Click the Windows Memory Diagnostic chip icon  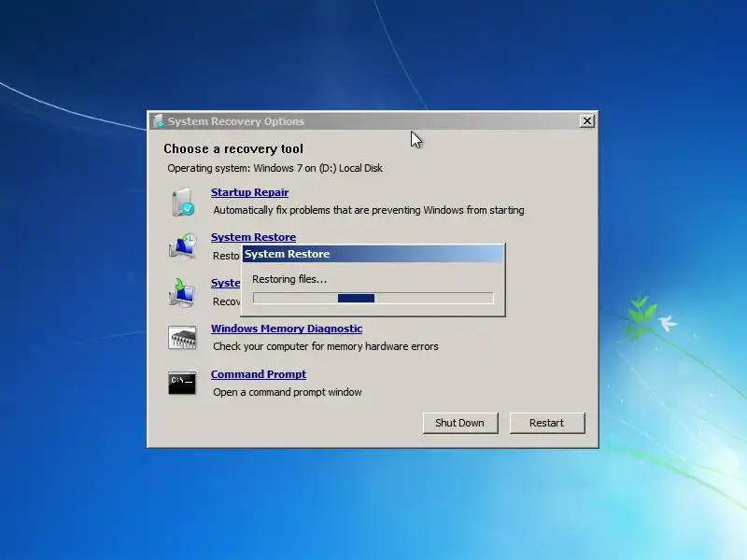click(182, 338)
